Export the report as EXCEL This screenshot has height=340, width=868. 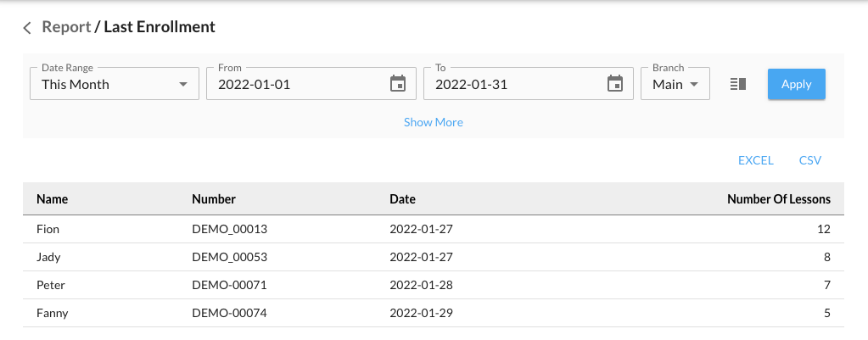[x=755, y=160]
